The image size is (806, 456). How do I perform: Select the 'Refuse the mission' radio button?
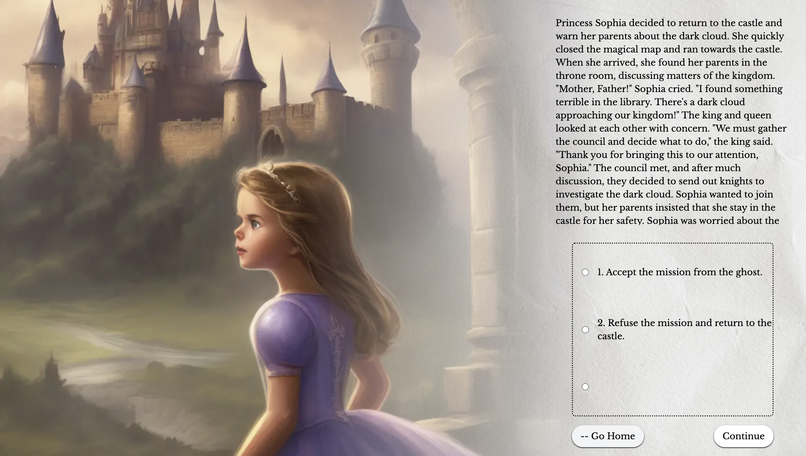[585, 330]
